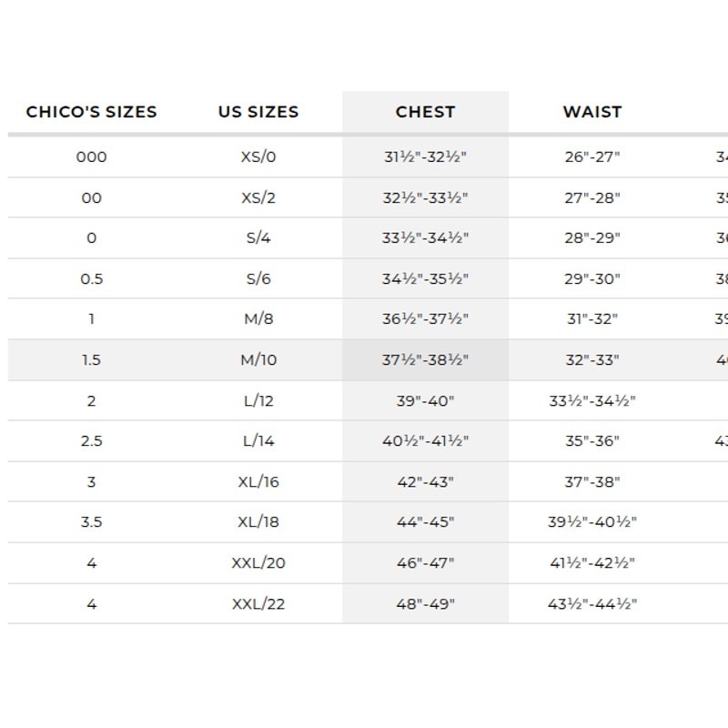Click the CHEST column header
The width and height of the screenshot is (728, 728).
click(425, 112)
